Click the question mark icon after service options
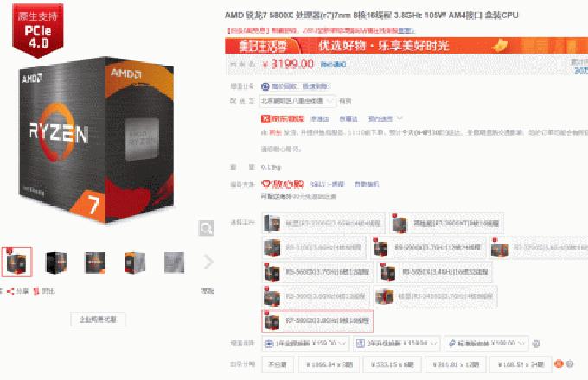Viewport: 588px width, 380px height. pyautogui.click(x=536, y=344)
